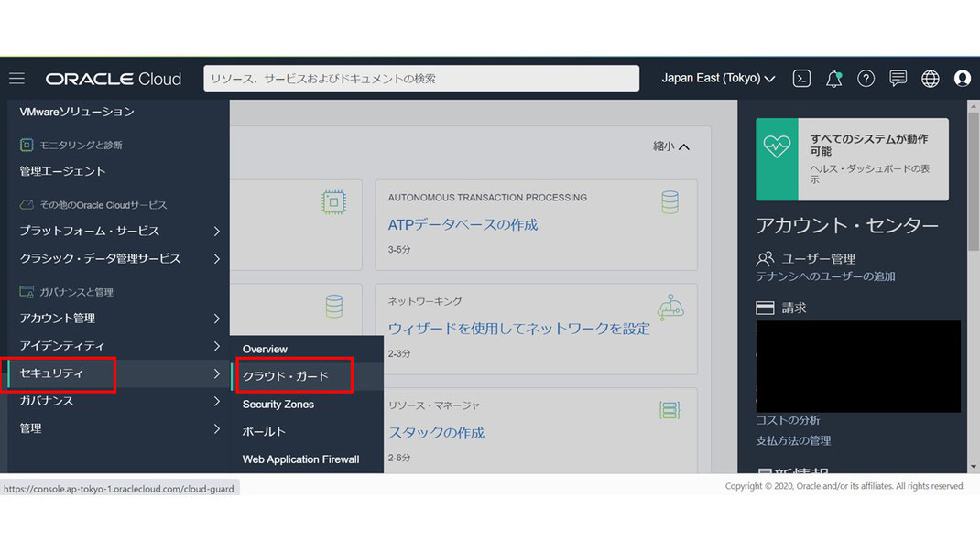The image size is (980, 551).
Task: Click the resource search input field
Action: click(x=421, y=79)
